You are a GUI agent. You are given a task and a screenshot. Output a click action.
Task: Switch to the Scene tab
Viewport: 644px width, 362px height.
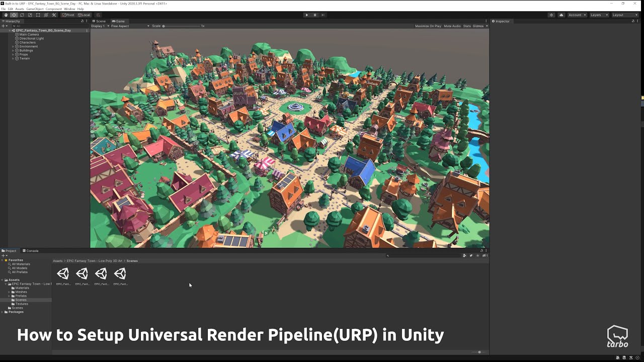pyautogui.click(x=100, y=21)
